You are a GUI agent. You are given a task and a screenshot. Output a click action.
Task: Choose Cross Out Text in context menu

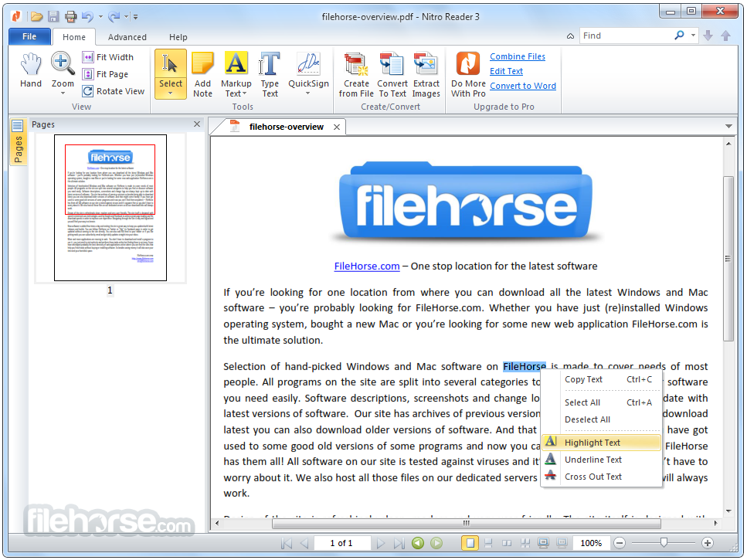(601, 477)
